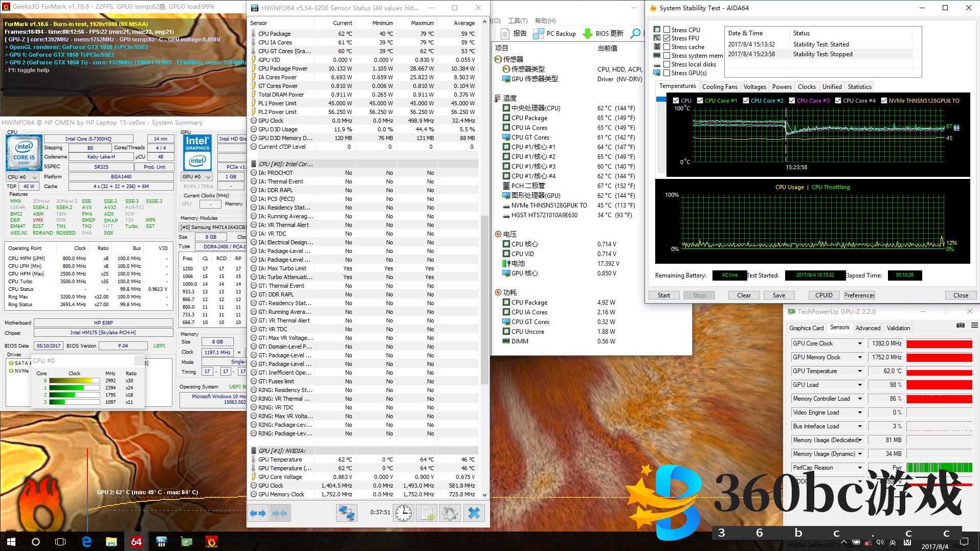Click the HWiNFO logging sheet icon

tap(427, 513)
